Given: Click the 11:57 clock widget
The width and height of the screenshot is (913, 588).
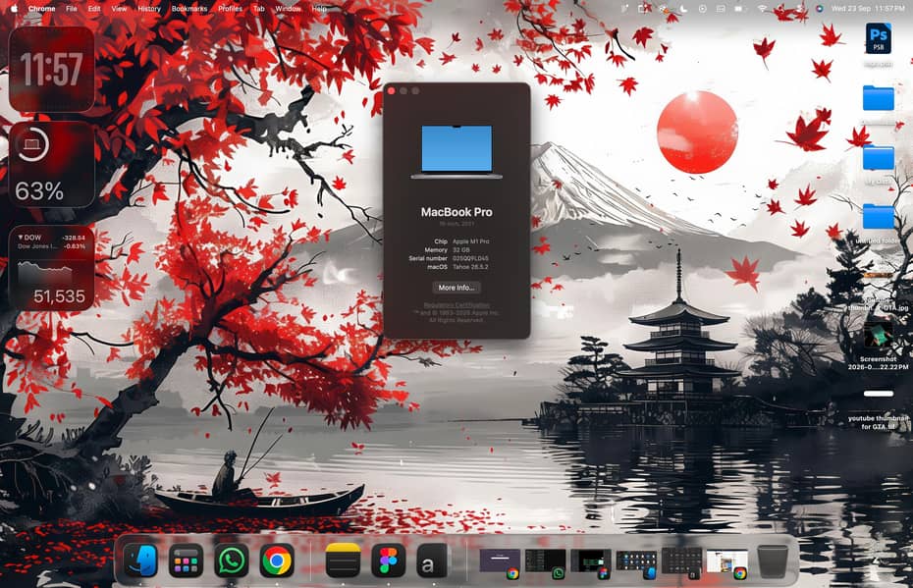Looking at the screenshot, I should (52, 70).
